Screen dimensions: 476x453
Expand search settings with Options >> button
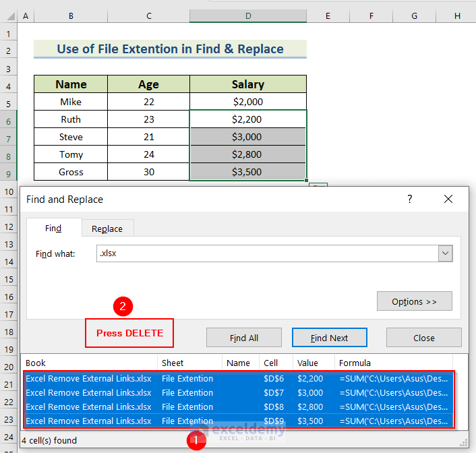point(414,301)
